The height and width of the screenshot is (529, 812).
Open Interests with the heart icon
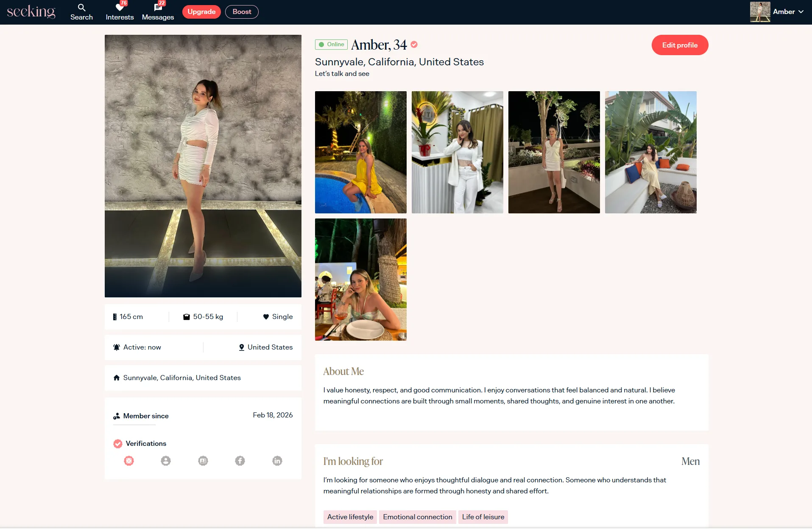[x=120, y=12]
